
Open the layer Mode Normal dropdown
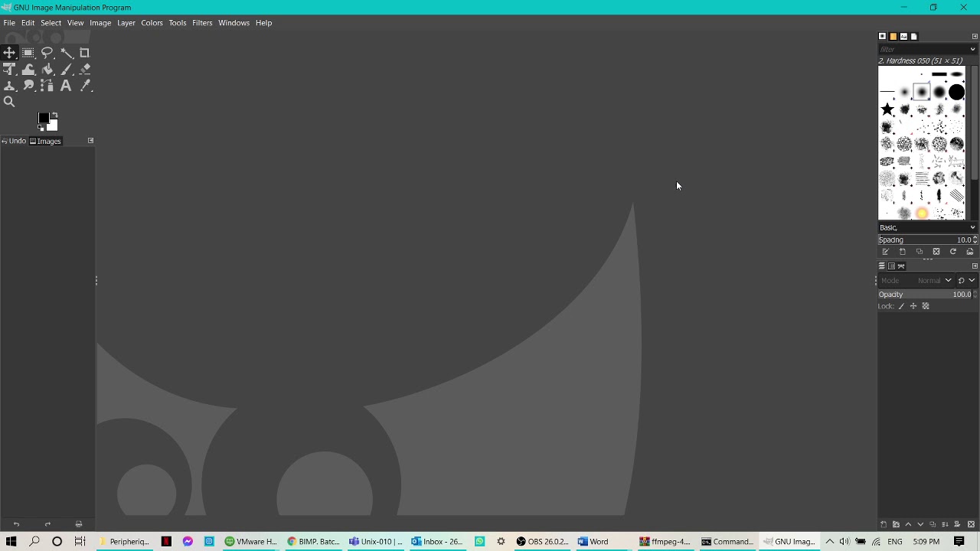point(916,280)
